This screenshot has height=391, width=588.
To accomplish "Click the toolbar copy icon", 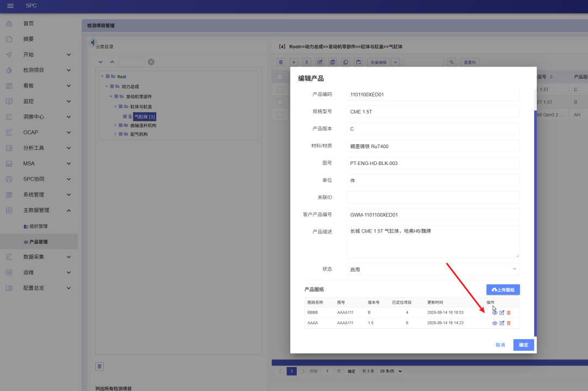I will [345, 62].
